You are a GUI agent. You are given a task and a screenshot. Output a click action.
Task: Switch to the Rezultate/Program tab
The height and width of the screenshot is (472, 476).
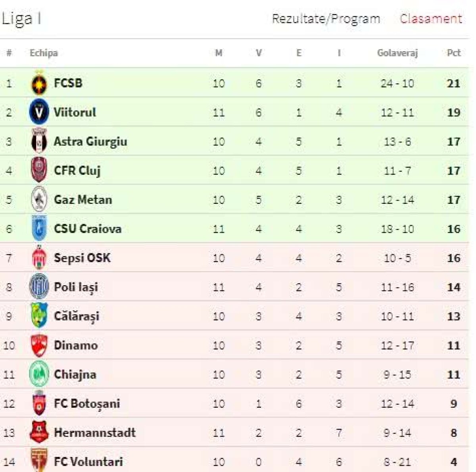[326, 19]
